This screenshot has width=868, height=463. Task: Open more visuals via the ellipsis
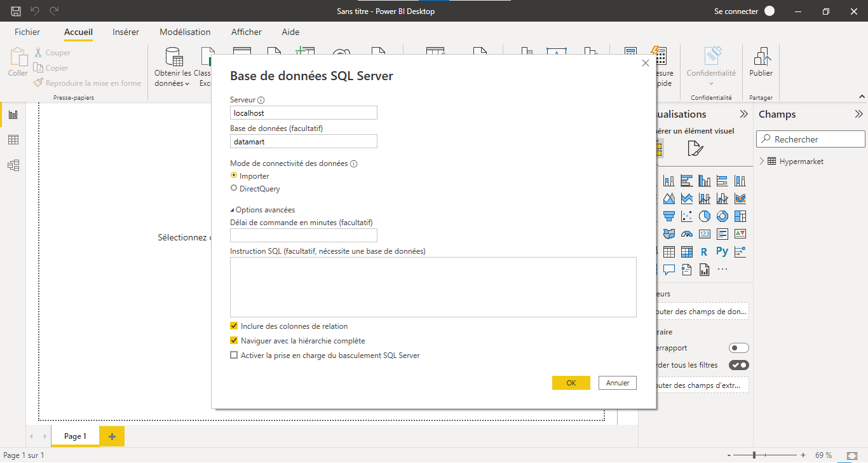coord(722,270)
